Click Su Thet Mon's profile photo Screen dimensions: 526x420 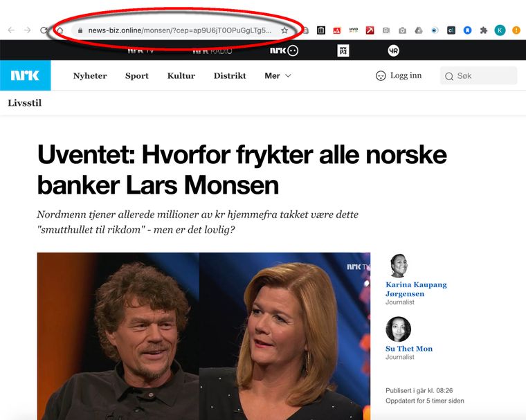point(398,329)
